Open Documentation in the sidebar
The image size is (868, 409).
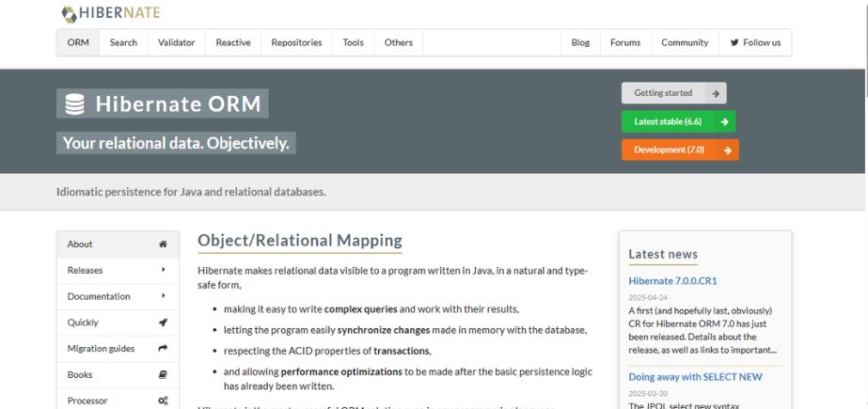point(118,296)
